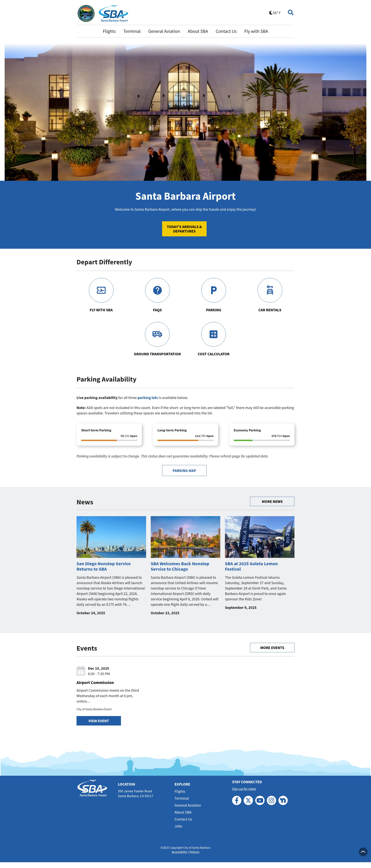Viewport: 371px width, 868px height.
Task: Visit the Instagram icon
Action: click(x=271, y=800)
